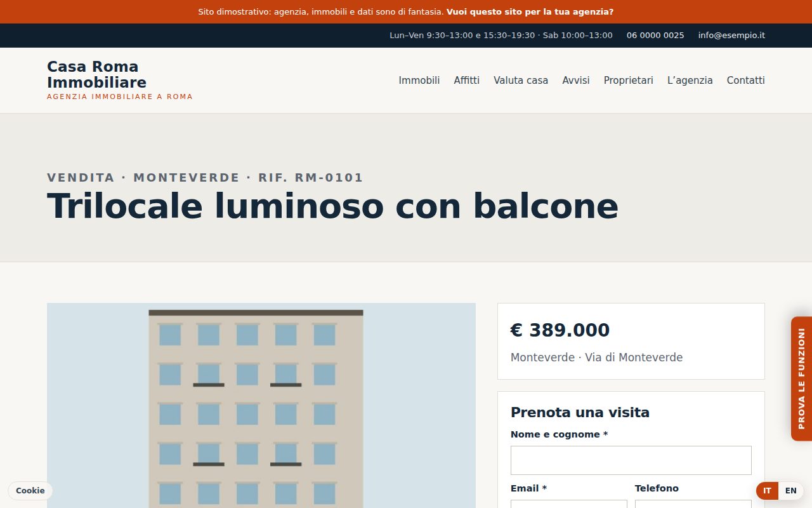
Task: Navigate to Proprietari
Action: [x=629, y=80]
